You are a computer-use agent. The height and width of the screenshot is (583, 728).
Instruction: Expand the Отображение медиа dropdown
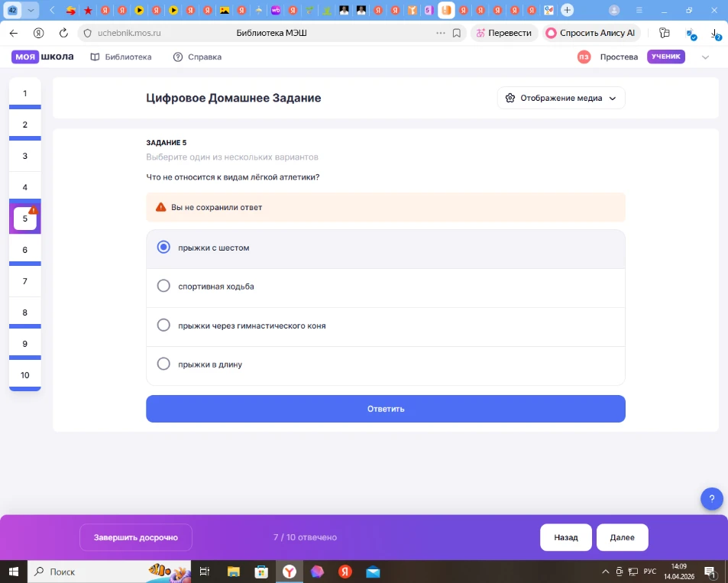point(561,98)
